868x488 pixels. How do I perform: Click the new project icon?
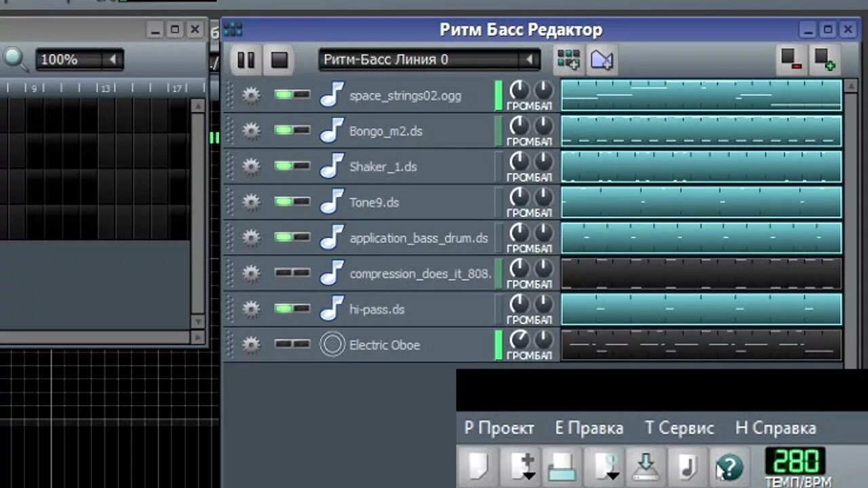(x=479, y=466)
